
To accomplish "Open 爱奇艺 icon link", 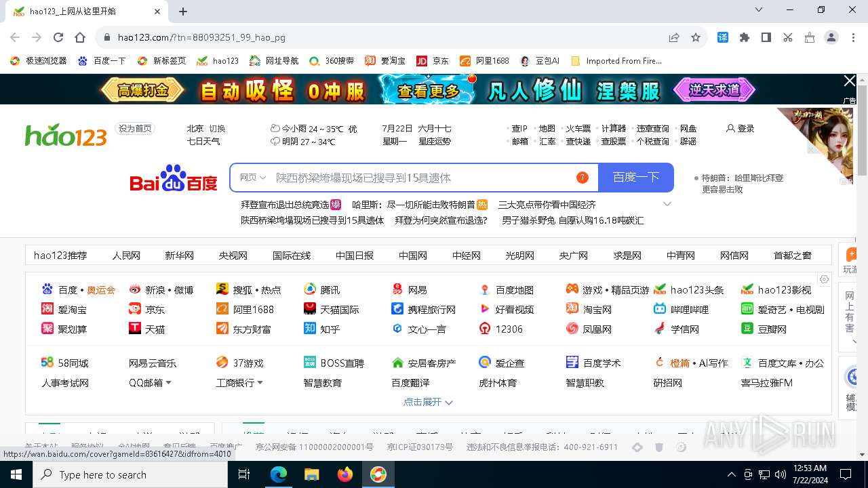I will click(747, 309).
